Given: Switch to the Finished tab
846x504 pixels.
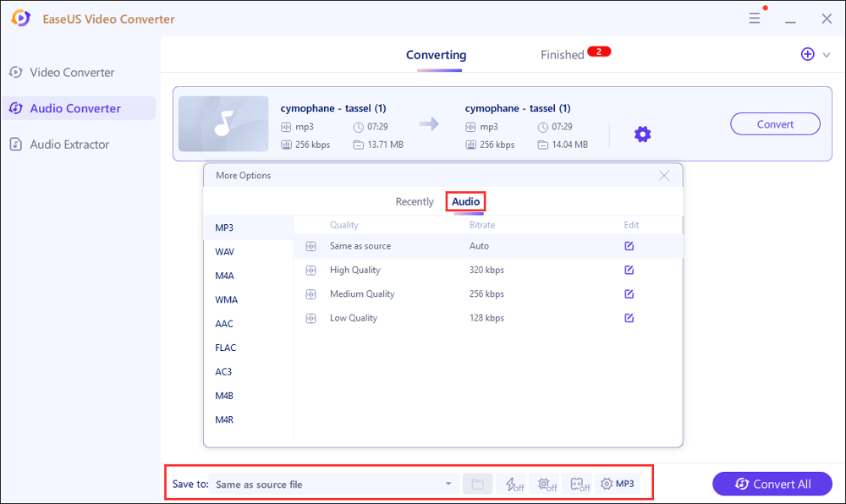Looking at the screenshot, I should (x=563, y=55).
